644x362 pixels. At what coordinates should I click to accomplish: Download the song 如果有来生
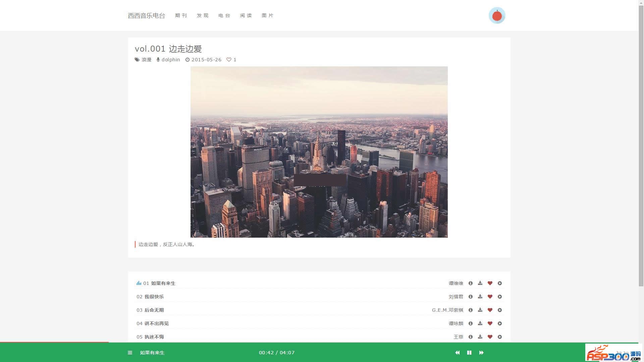coord(480,283)
